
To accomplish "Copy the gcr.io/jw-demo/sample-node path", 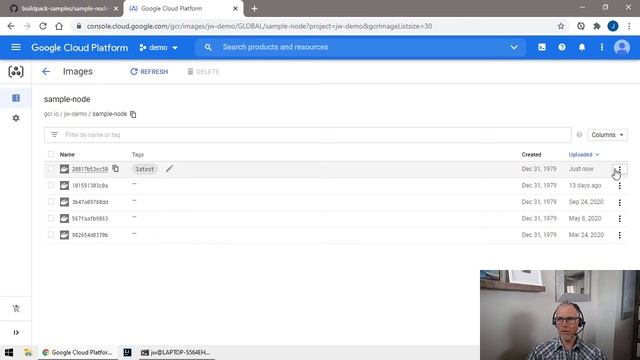I will 133,114.
